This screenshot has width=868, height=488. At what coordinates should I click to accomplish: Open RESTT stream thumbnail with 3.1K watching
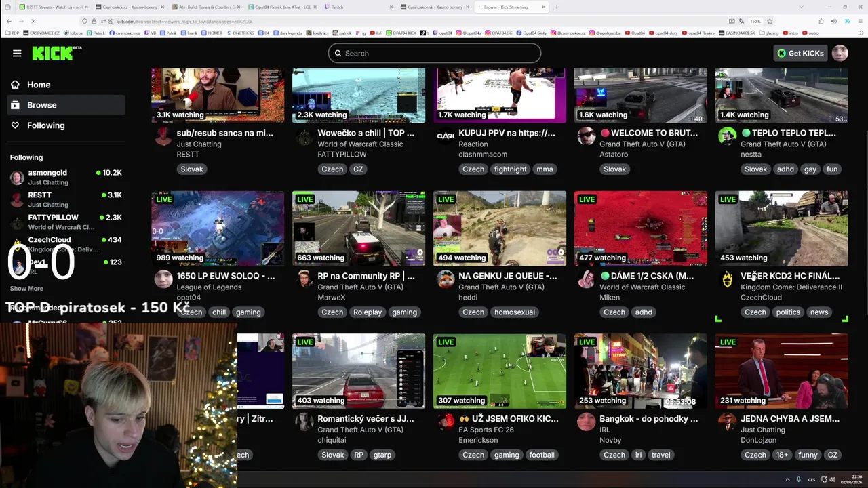pos(218,95)
